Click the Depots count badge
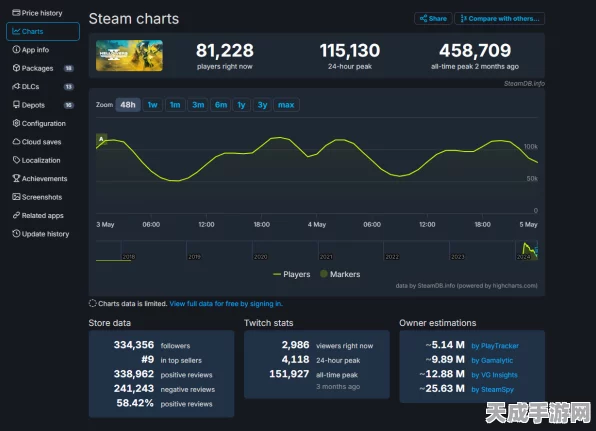Image resolution: width=596 pixels, height=431 pixels. point(68,105)
